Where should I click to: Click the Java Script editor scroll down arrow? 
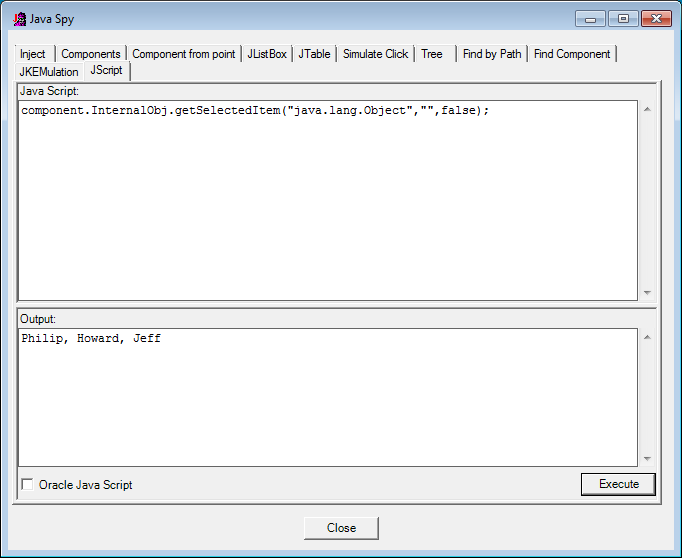click(x=647, y=292)
